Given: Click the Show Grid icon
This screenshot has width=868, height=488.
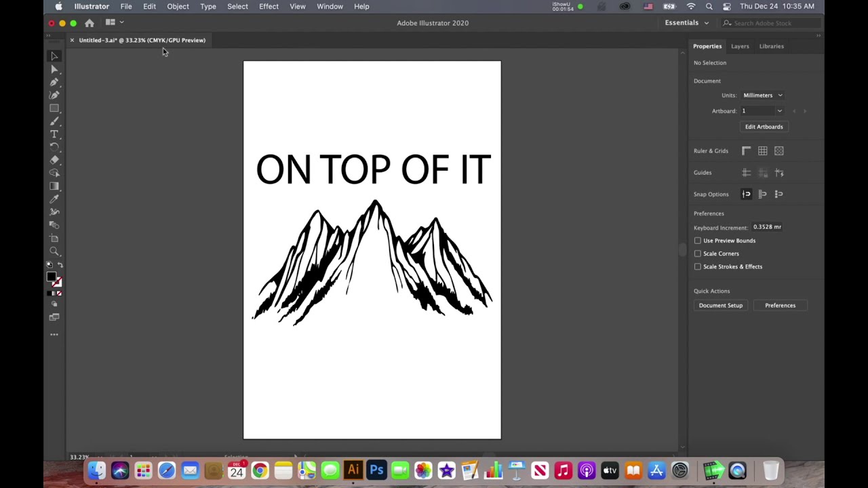Looking at the screenshot, I should click(763, 151).
